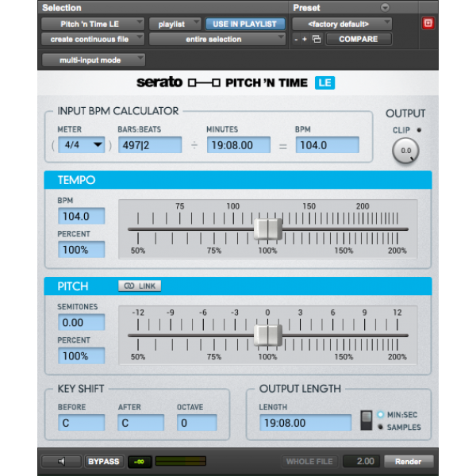The height and width of the screenshot is (476, 476).
Task: Click the preview level -∞ display
Action: coord(140,462)
